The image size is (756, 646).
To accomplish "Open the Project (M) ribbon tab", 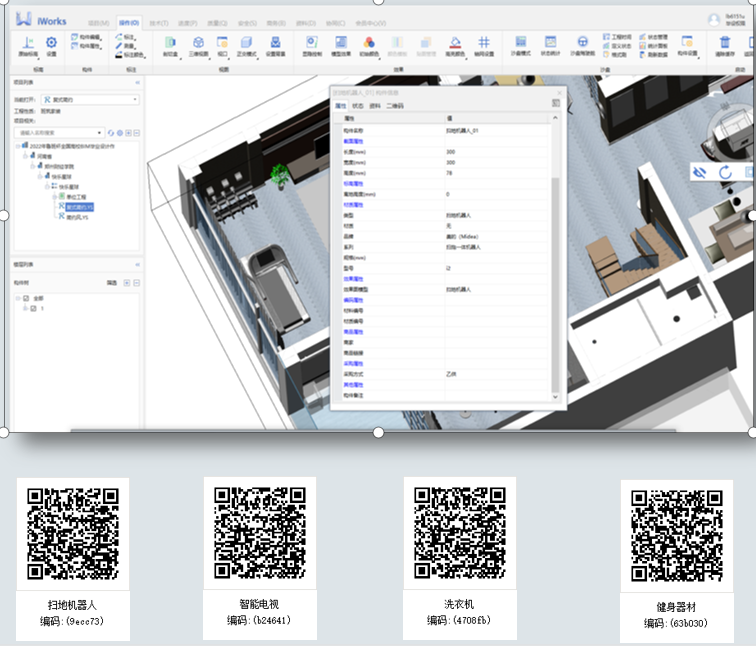I will (98, 23).
